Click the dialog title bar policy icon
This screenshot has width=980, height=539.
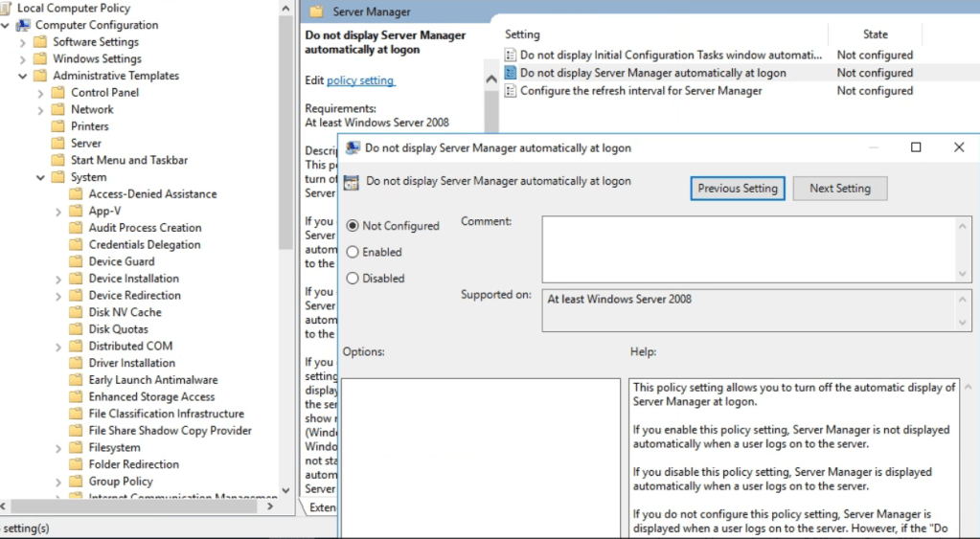coord(353,148)
